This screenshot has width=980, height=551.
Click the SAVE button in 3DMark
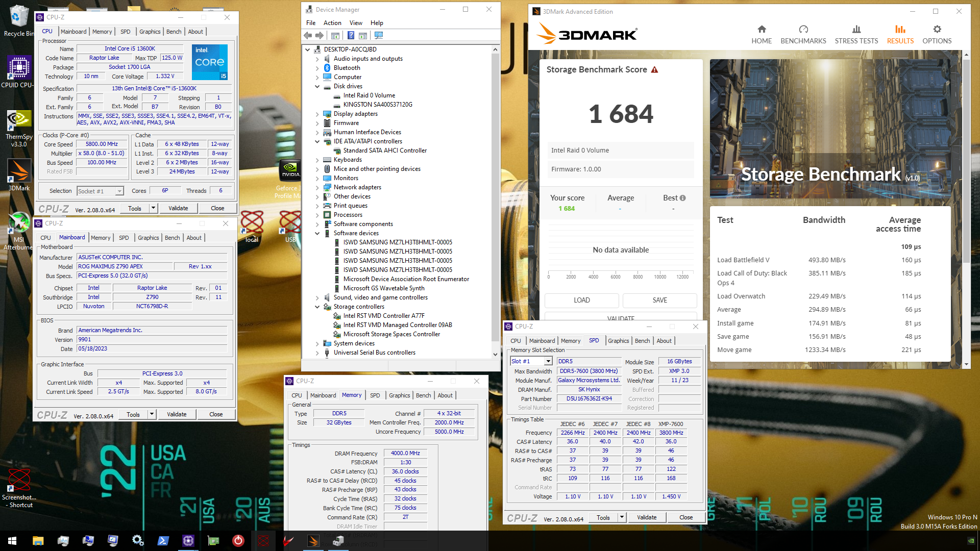pos(660,300)
